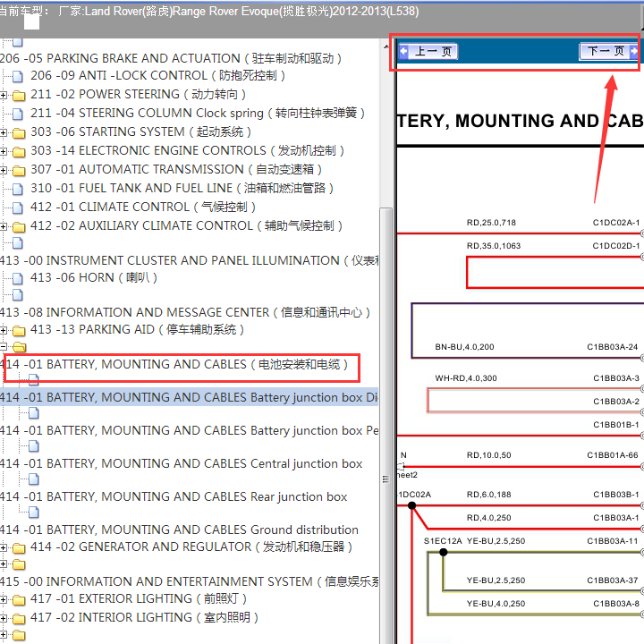Select 415-00 INFORMATION AND ENTERTAINMENT SYSTEM

tap(189, 581)
